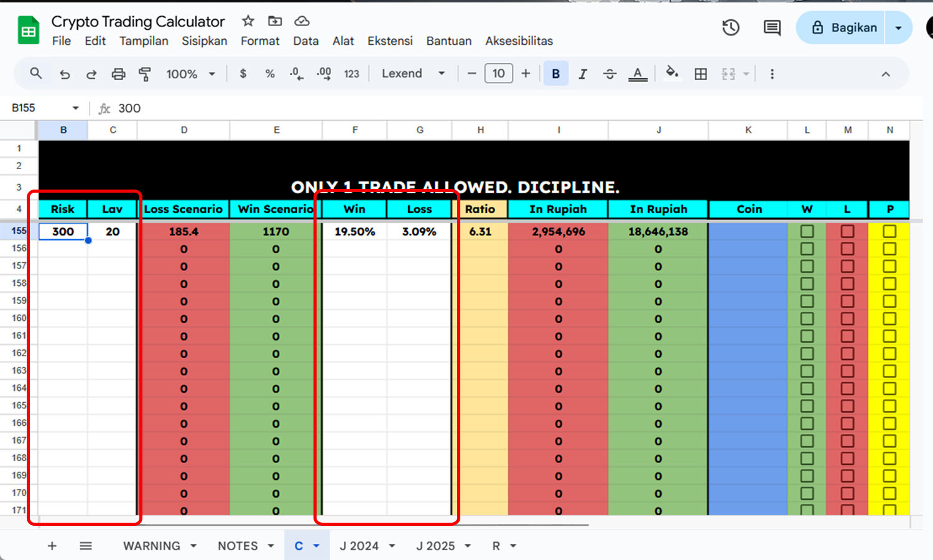The height and width of the screenshot is (560, 933).
Task: Click the font size input field
Action: (499, 73)
